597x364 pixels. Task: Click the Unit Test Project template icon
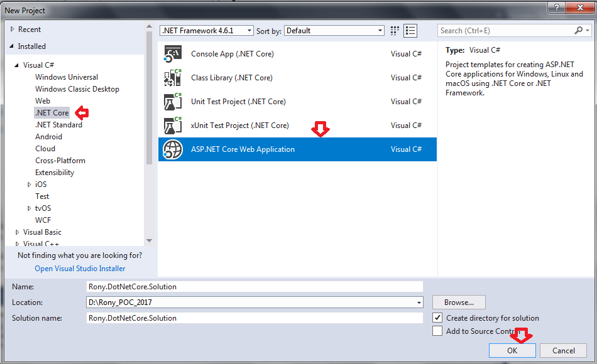click(173, 102)
